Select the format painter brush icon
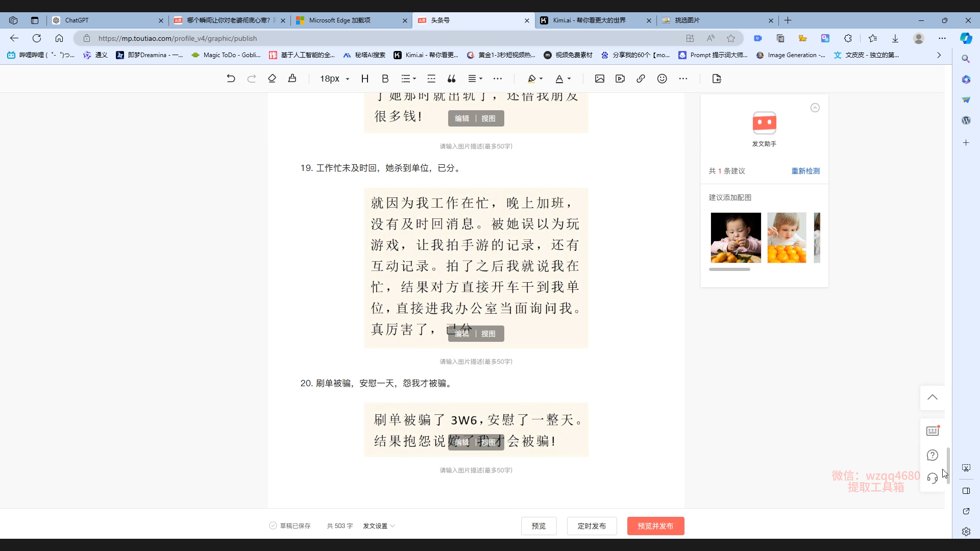980x551 pixels. click(292, 79)
